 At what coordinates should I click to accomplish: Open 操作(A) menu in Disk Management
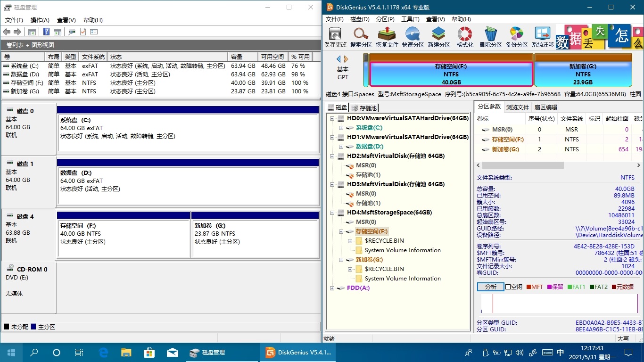click(40, 20)
